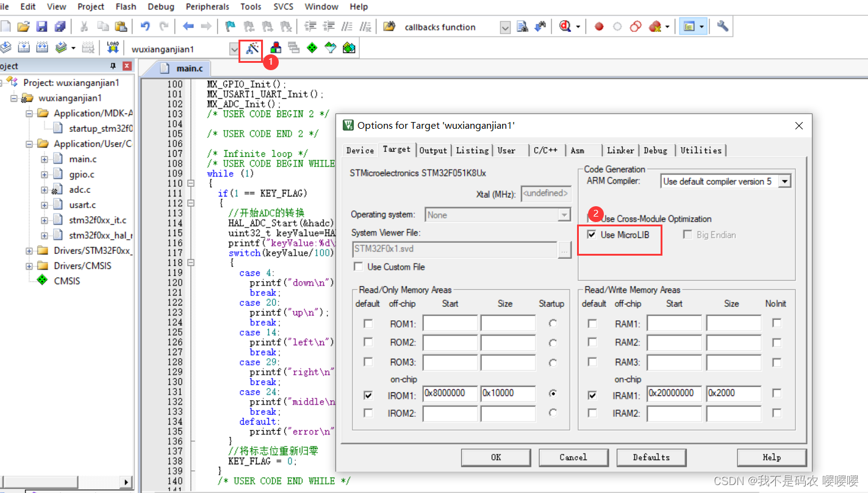This screenshot has width=868, height=493.
Task: Insert a breakpoint using the red breakpoint icon
Action: pyautogui.click(x=598, y=27)
